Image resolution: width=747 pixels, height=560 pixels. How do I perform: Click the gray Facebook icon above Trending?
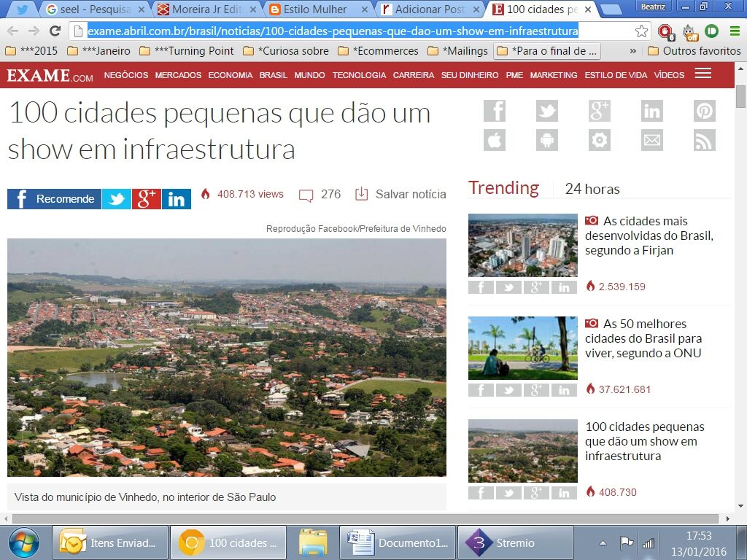[x=495, y=111]
